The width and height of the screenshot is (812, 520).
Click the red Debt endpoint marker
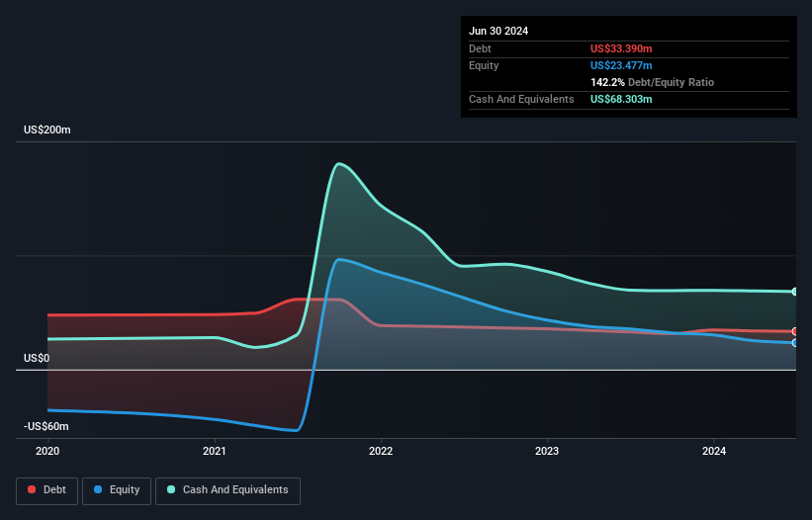tap(795, 331)
